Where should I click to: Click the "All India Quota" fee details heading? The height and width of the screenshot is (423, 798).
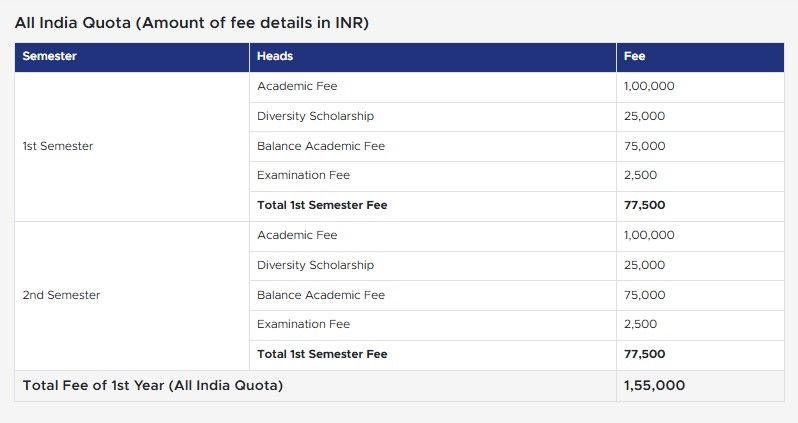192,23
